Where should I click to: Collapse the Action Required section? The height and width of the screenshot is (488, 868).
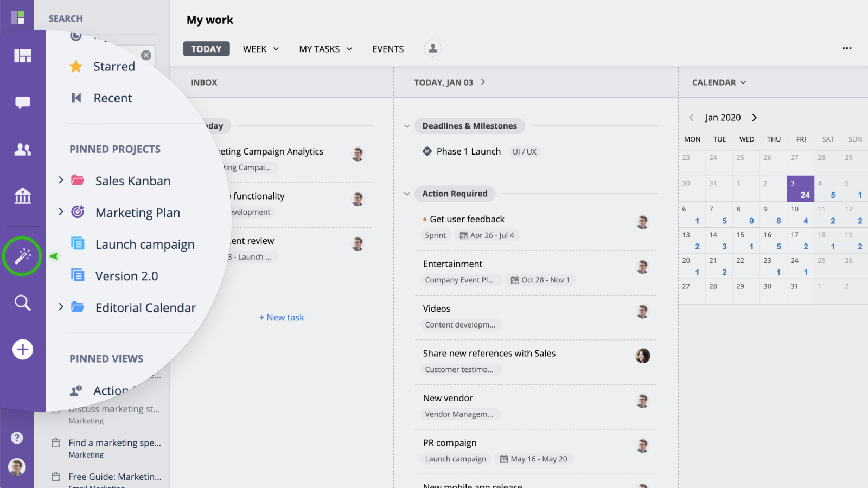[x=407, y=194]
